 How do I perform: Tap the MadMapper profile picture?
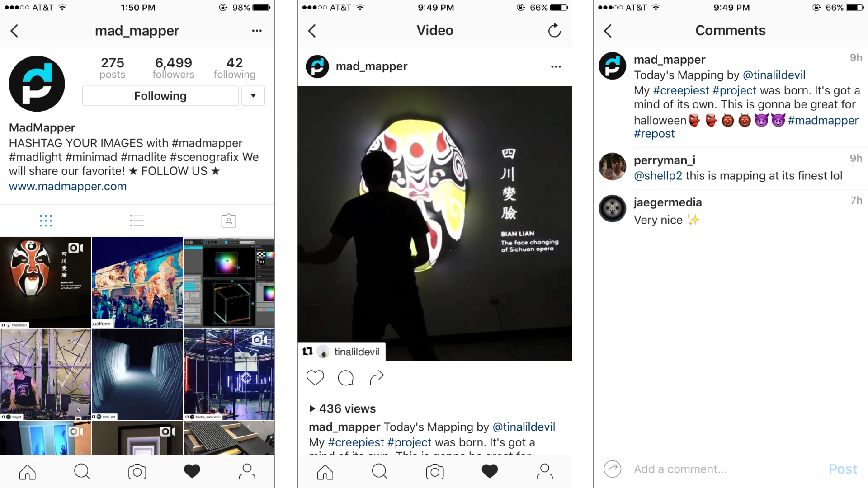click(x=37, y=84)
